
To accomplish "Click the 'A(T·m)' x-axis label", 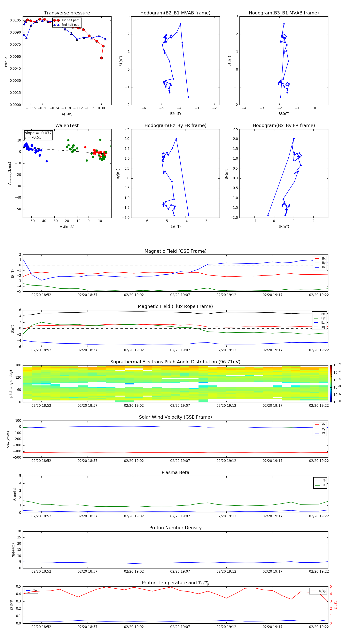I will 67,114.
